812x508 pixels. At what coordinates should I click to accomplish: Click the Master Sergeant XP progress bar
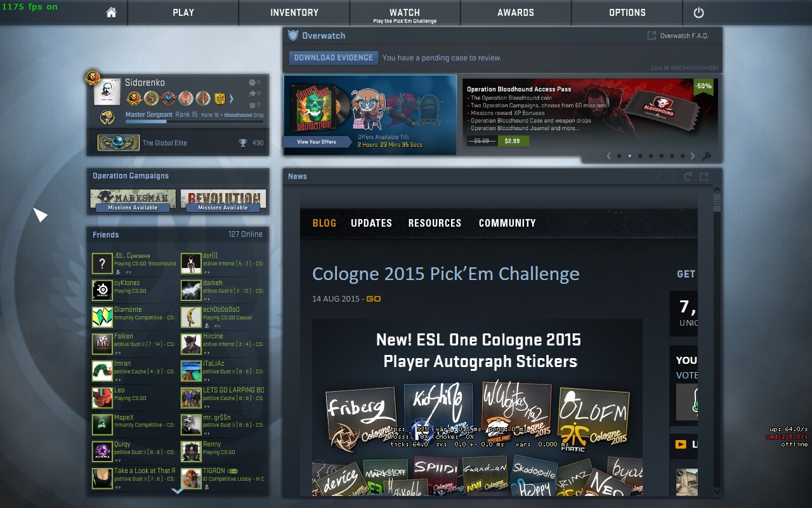click(x=194, y=121)
